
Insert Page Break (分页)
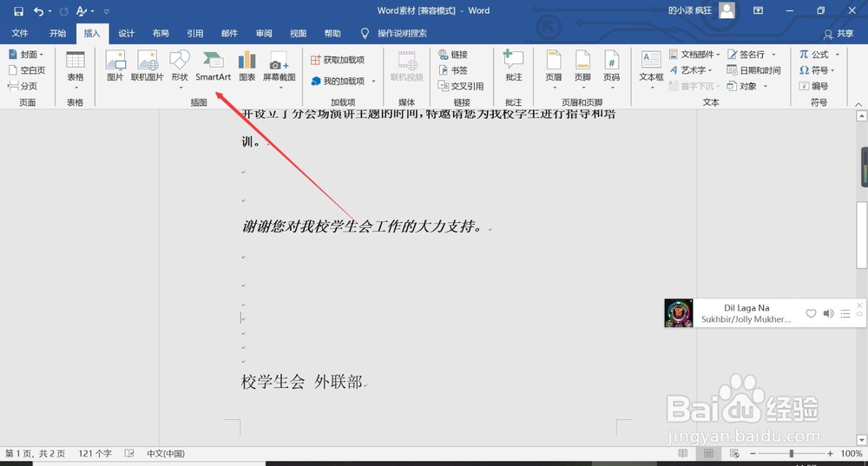pyautogui.click(x=23, y=86)
